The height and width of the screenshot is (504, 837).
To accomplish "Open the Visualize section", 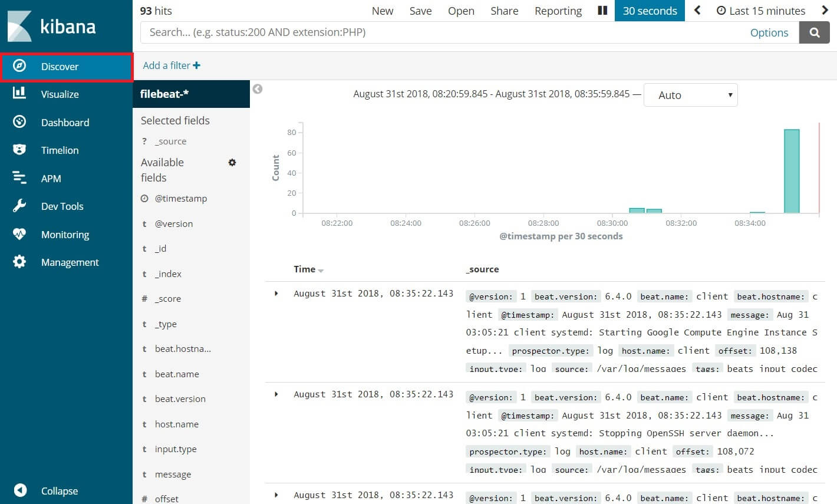I will click(61, 94).
